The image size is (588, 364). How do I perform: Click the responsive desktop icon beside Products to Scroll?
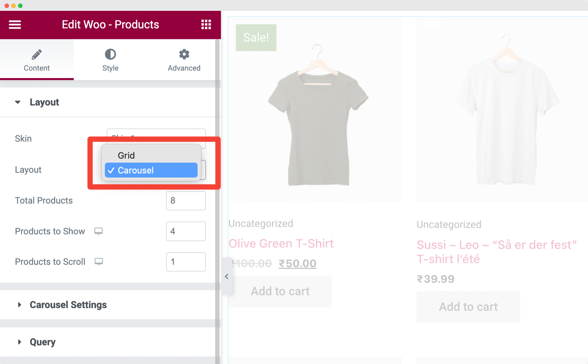point(99,261)
